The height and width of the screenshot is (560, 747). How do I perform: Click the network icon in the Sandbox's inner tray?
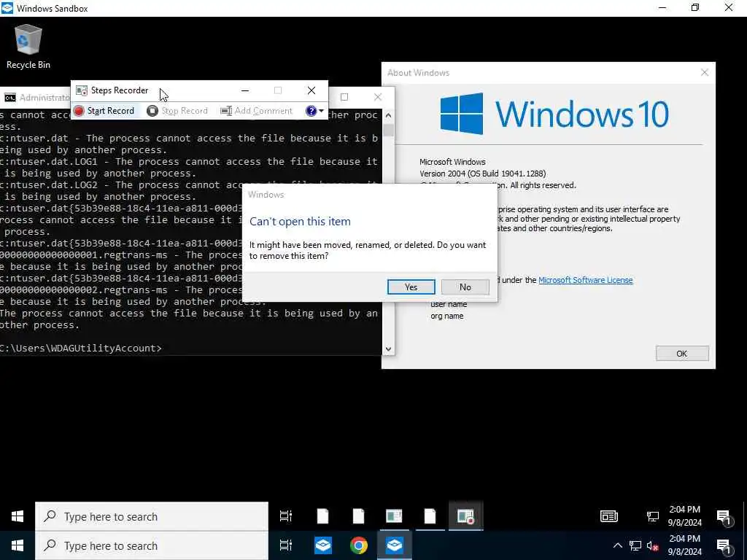click(652, 516)
